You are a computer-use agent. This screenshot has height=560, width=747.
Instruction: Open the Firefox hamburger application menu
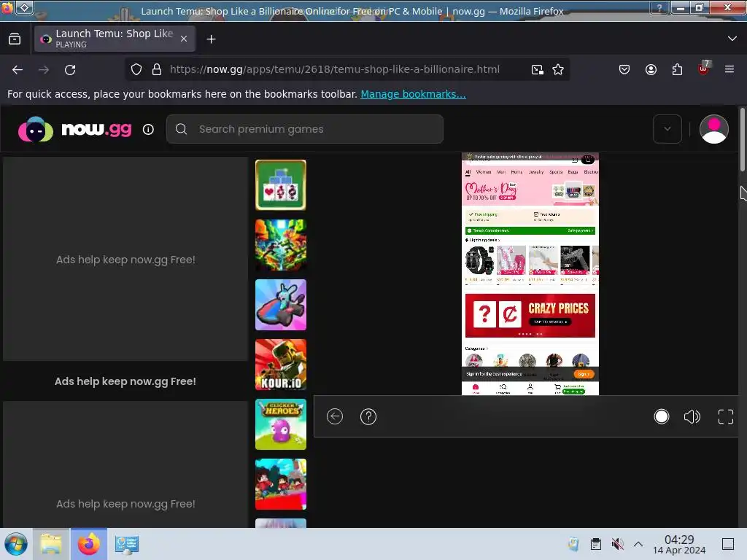coord(729,69)
